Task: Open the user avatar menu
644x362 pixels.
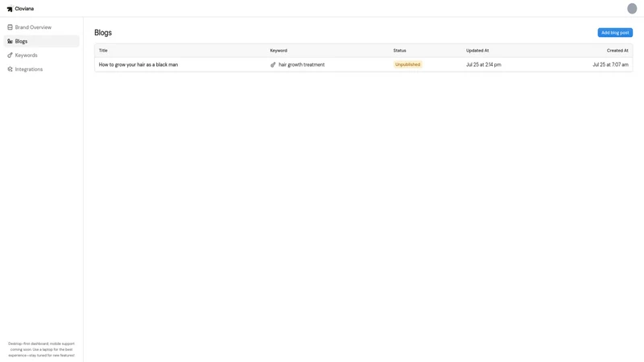Action: click(632, 9)
